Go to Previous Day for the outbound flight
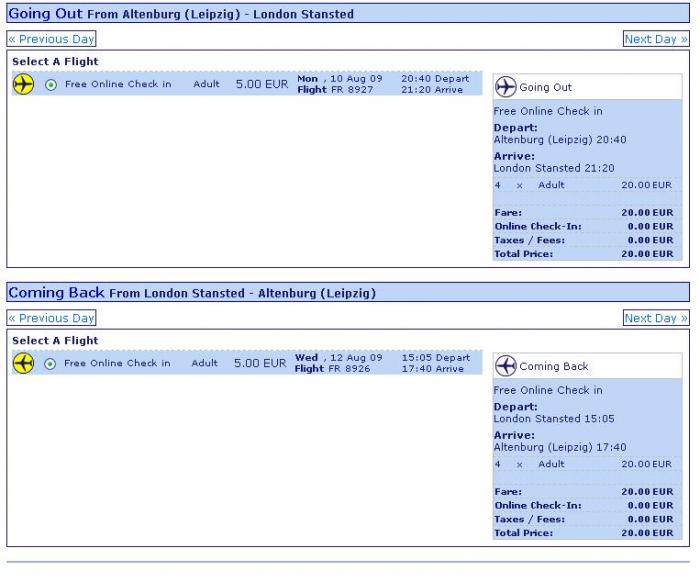 click(x=51, y=39)
